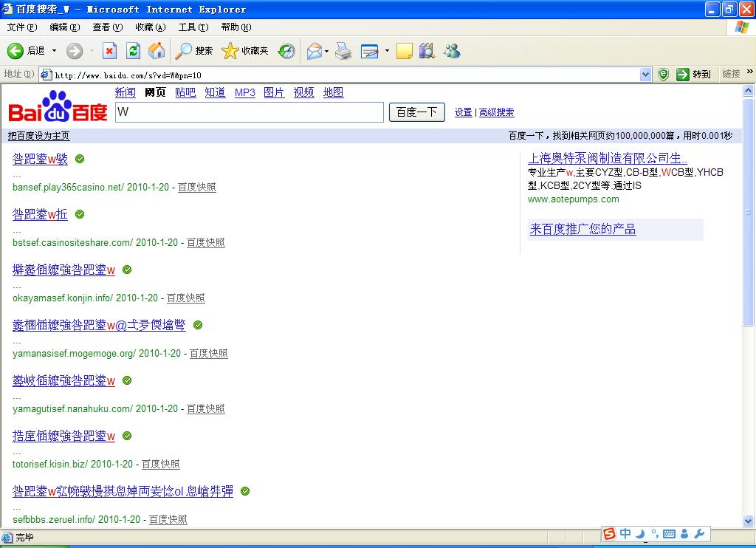Open the 工具 (Tools) menu
Image resolution: width=756 pixels, height=548 pixels.
coord(193,27)
